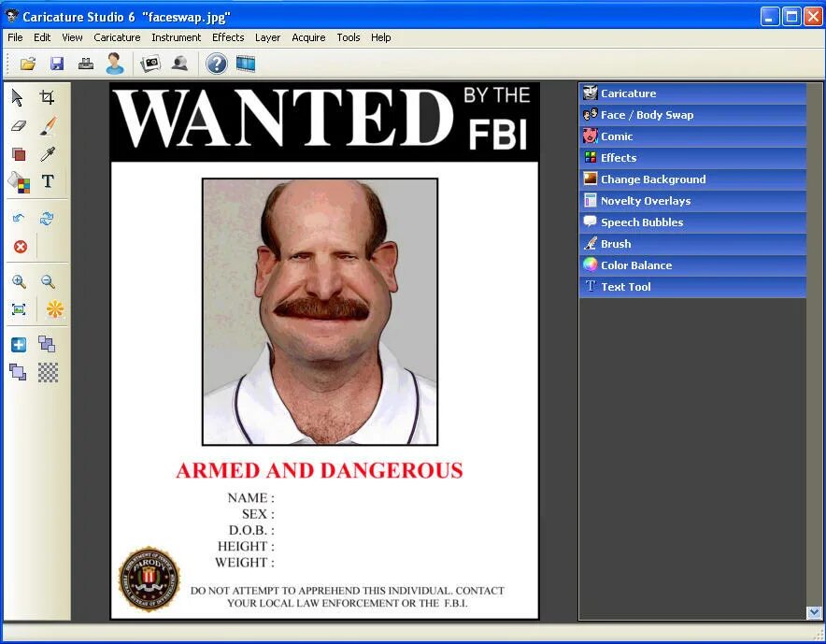Image resolution: width=826 pixels, height=644 pixels.
Task: Open the Help menu
Action: [380, 37]
